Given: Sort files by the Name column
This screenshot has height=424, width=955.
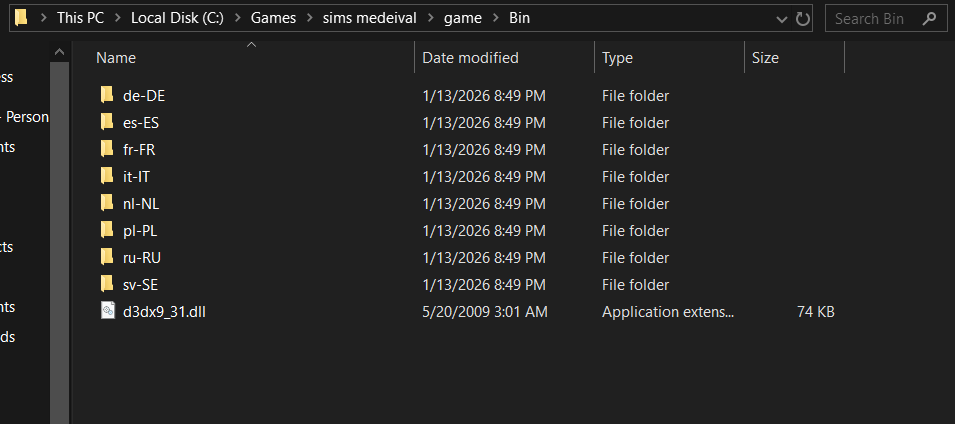Looking at the screenshot, I should pyautogui.click(x=116, y=58).
